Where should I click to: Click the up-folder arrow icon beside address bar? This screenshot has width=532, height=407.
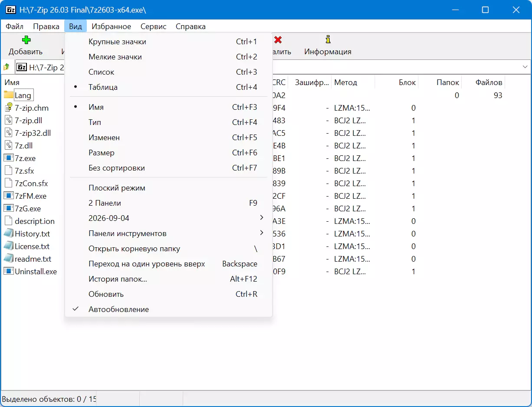[7, 67]
